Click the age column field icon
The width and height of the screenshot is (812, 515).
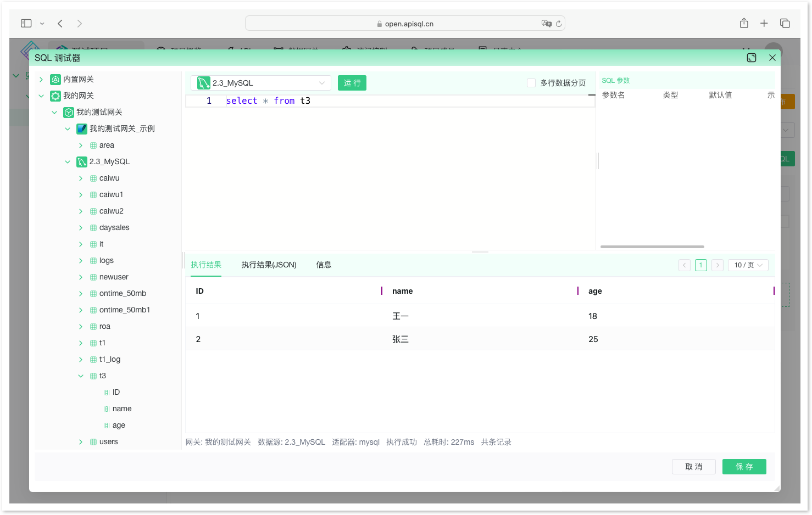tap(107, 426)
